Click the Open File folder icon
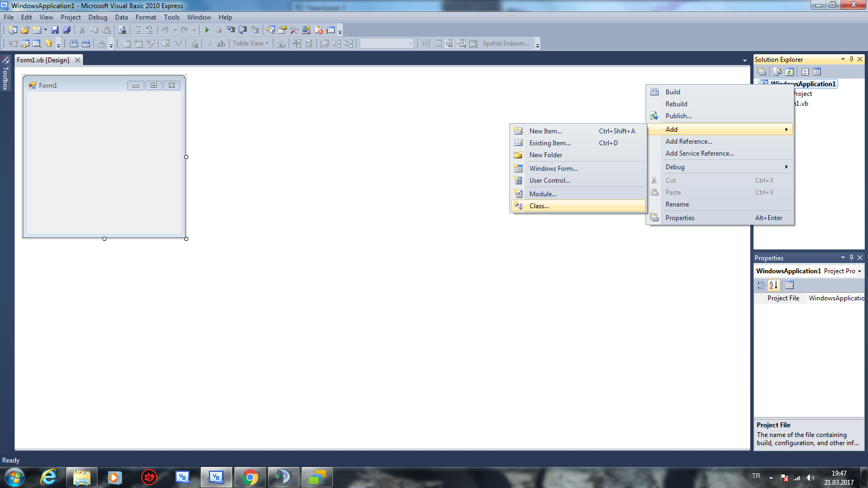Image resolution: width=868 pixels, height=488 pixels. 25,30
